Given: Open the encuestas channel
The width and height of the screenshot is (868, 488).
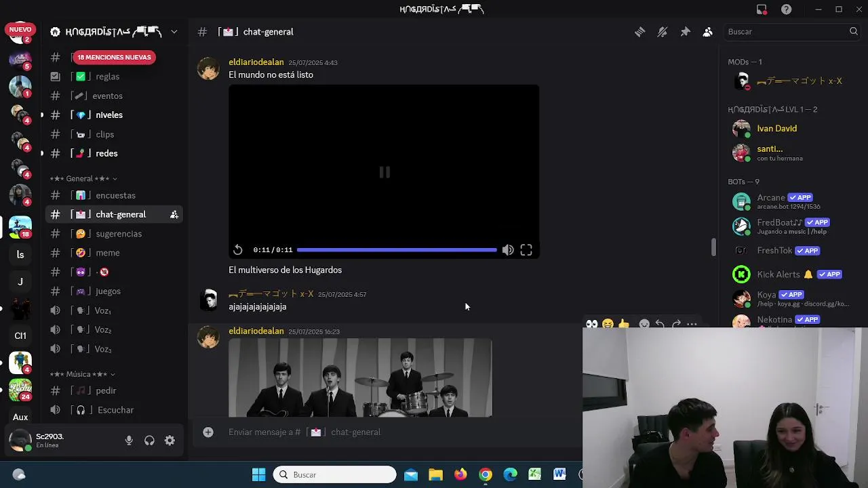Looking at the screenshot, I should [x=114, y=195].
